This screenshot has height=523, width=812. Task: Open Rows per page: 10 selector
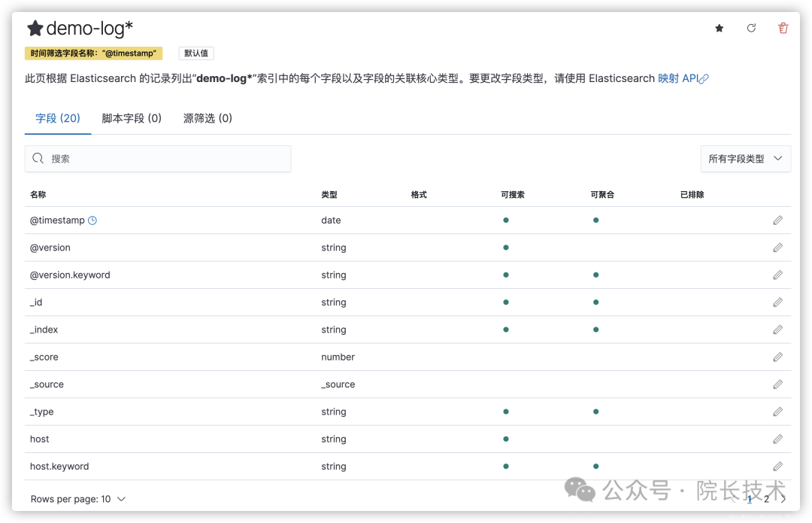pos(77,499)
